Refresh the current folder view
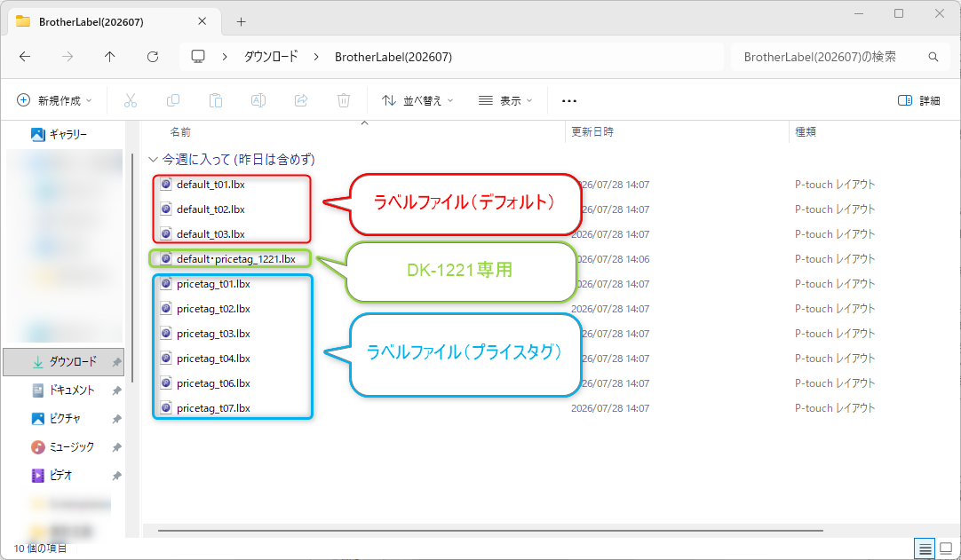Screen dimensions: 961x560 (153, 57)
